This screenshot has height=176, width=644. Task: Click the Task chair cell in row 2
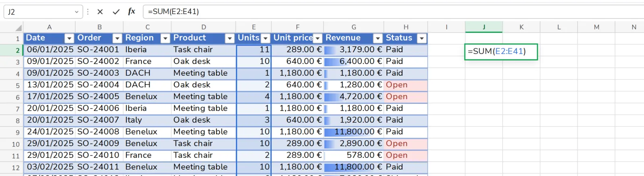click(x=204, y=50)
